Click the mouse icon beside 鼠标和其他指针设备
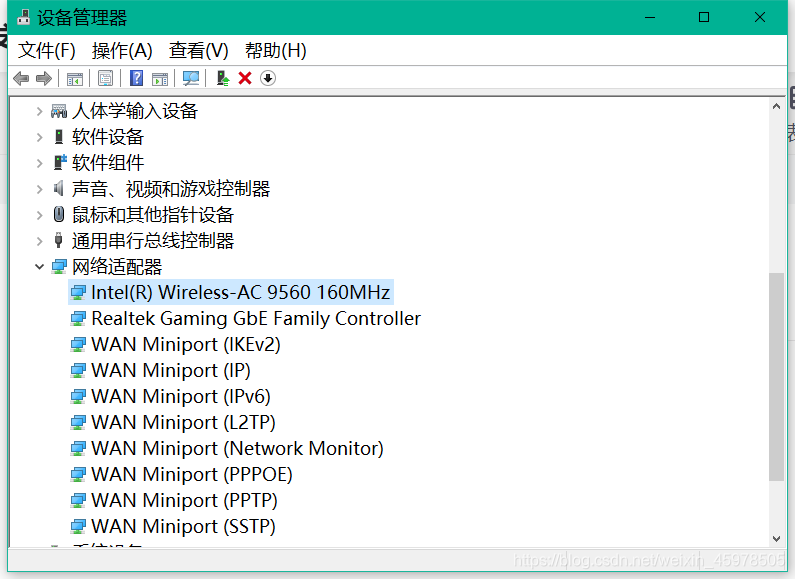The height and width of the screenshot is (579, 795). point(59,214)
